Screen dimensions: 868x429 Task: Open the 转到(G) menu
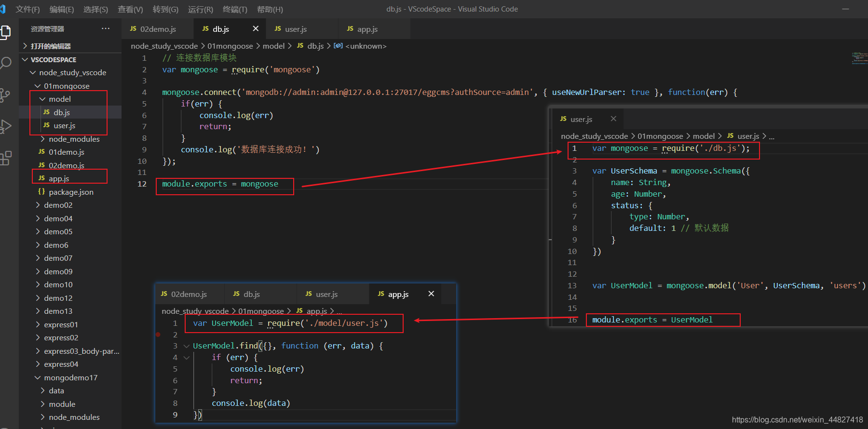[165, 9]
